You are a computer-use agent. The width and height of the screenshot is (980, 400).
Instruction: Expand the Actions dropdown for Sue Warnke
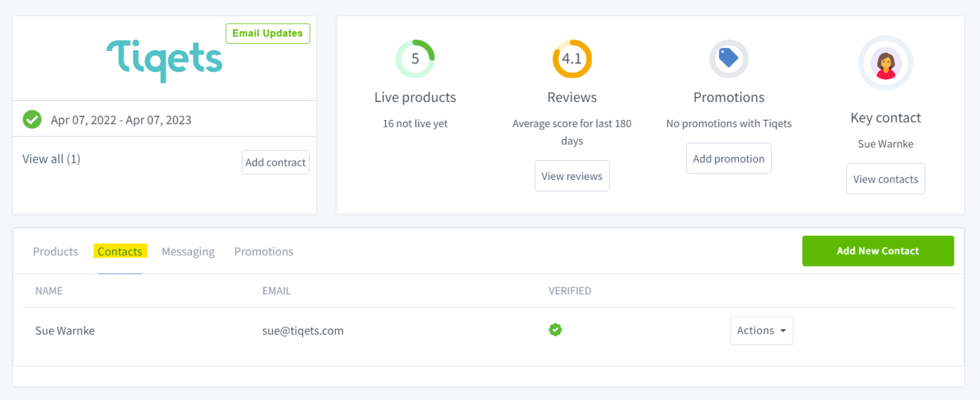pyautogui.click(x=761, y=330)
